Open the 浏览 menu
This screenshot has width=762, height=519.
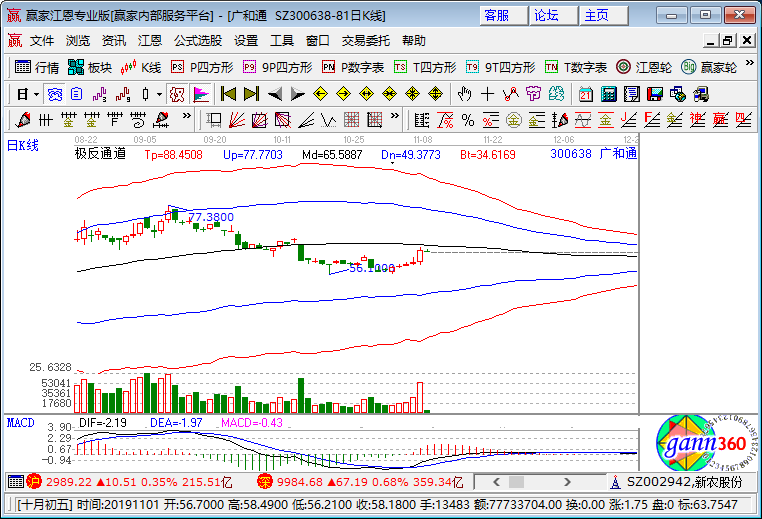tap(78, 41)
